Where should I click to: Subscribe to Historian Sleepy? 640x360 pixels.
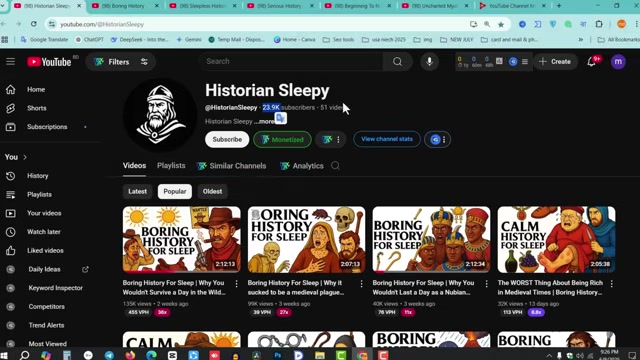[227, 140]
